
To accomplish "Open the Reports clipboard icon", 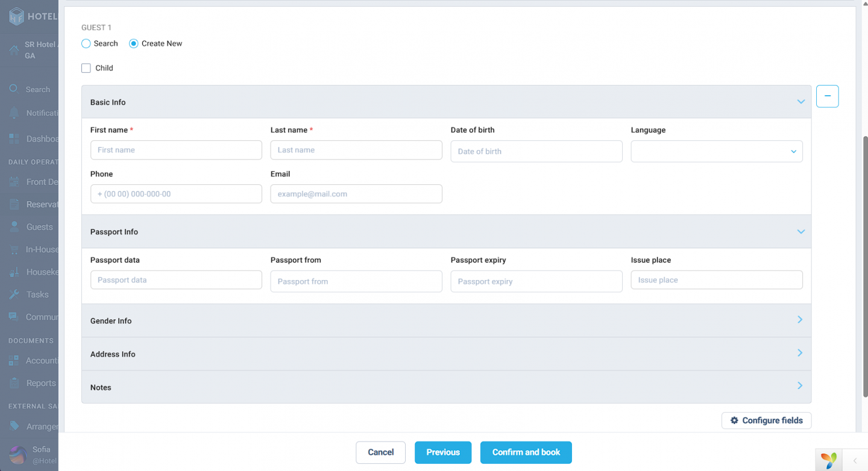I will click(x=14, y=383).
